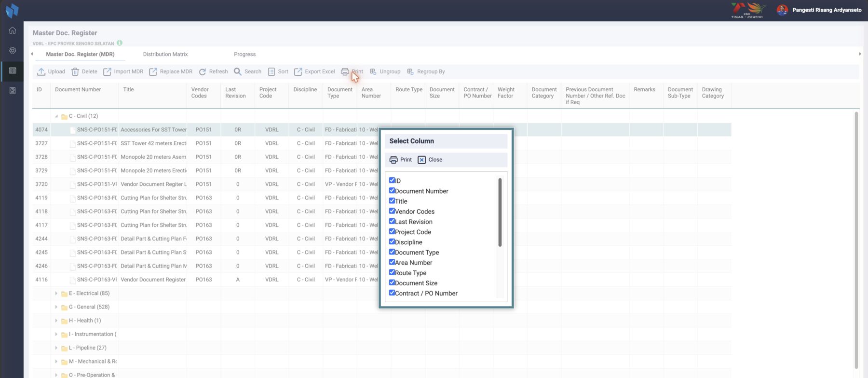Toggle the Last Revision checkbox
Screen dimensions: 868x378
point(392,221)
